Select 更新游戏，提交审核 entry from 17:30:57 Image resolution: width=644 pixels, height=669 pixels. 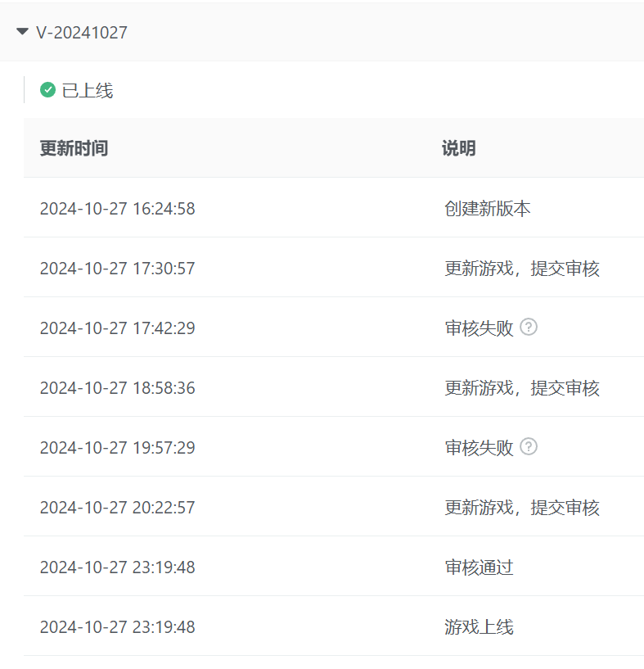pyautogui.click(x=521, y=269)
